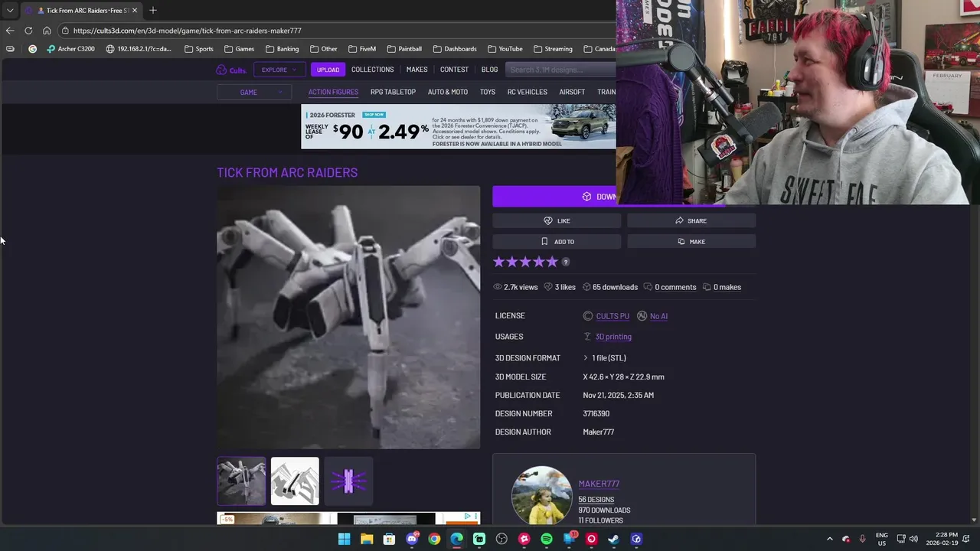
Task: Open the CONTEST menu item
Action: pyautogui.click(x=454, y=70)
